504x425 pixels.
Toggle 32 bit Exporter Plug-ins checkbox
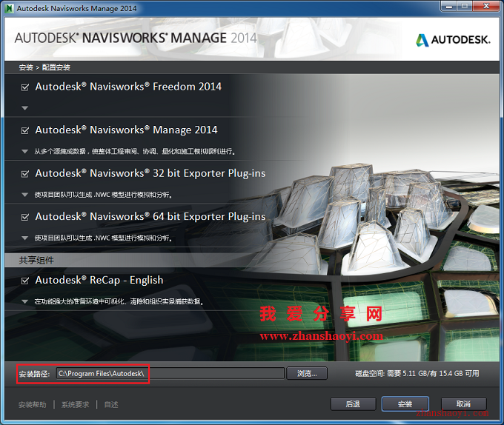click(24, 174)
